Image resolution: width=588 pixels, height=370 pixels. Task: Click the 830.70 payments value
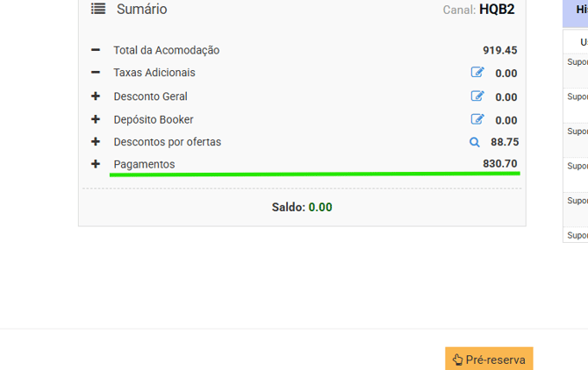click(x=499, y=164)
